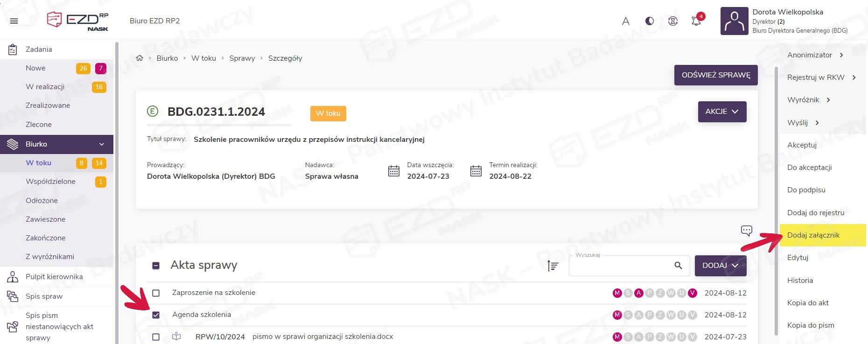Collapse the Biurko sidebar section

pos(101,144)
